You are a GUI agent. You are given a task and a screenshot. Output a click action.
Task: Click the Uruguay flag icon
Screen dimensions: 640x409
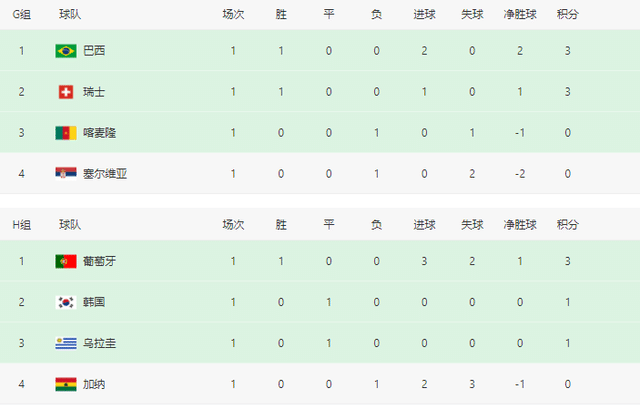66,343
